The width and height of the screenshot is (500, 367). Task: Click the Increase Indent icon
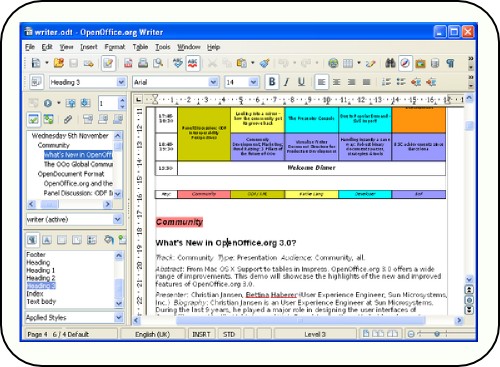pyautogui.click(x=431, y=82)
